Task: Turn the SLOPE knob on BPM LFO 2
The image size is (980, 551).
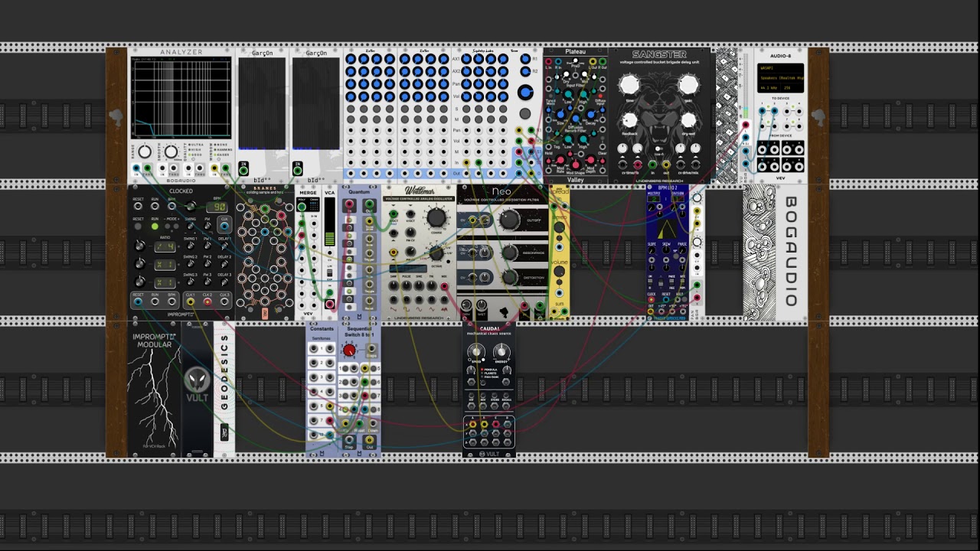Action: 652,250
